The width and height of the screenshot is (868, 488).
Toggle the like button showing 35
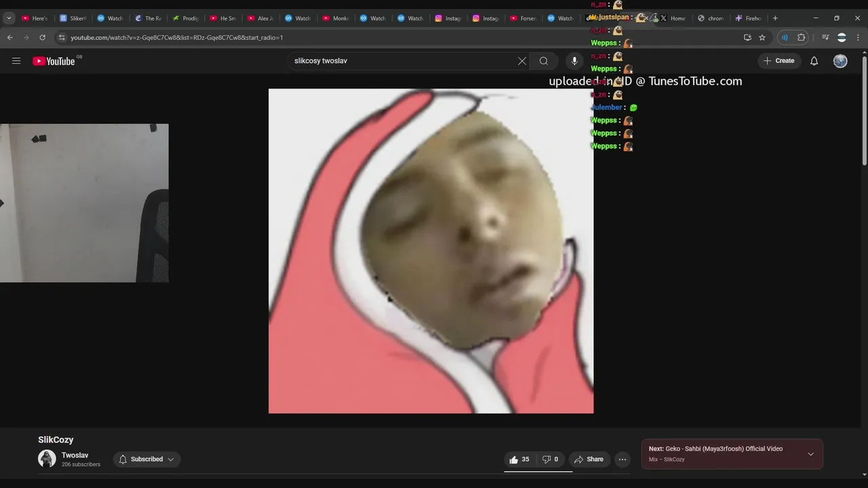pos(519,460)
